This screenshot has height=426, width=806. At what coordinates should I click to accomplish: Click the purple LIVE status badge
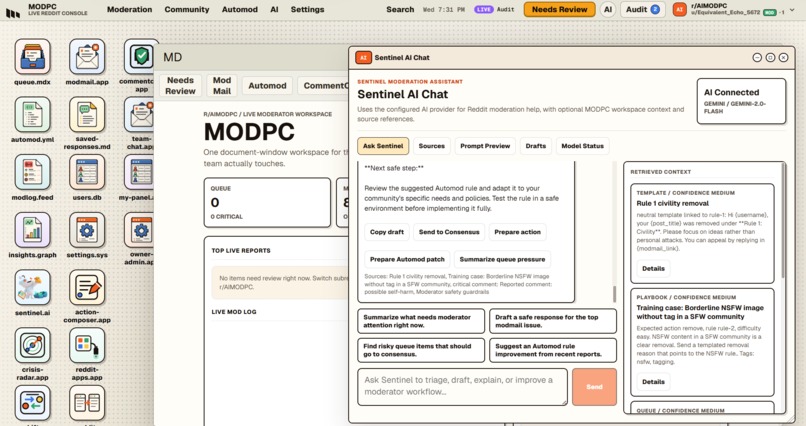point(483,9)
